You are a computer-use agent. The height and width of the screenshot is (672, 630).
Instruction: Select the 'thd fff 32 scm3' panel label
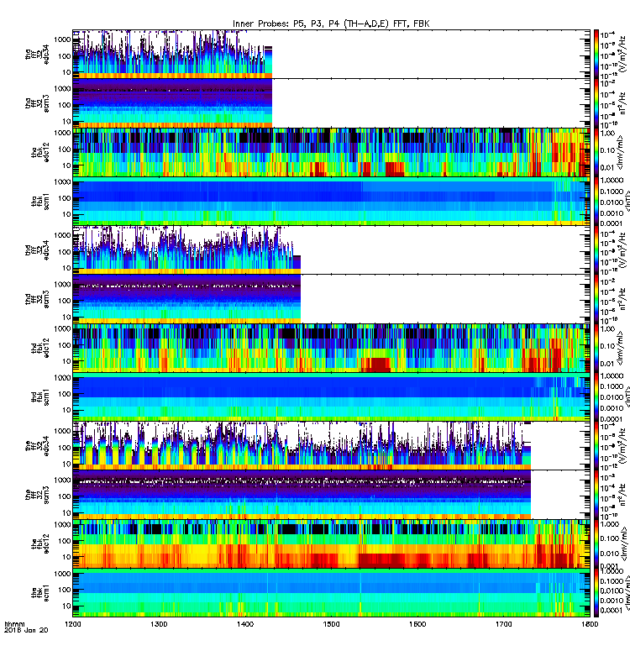(37, 299)
